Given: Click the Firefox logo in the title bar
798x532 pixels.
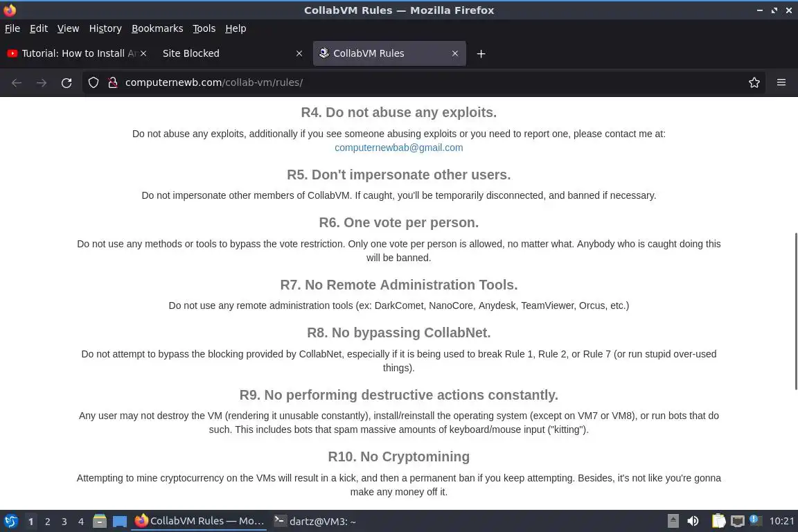Looking at the screenshot, I should [10, 10].
